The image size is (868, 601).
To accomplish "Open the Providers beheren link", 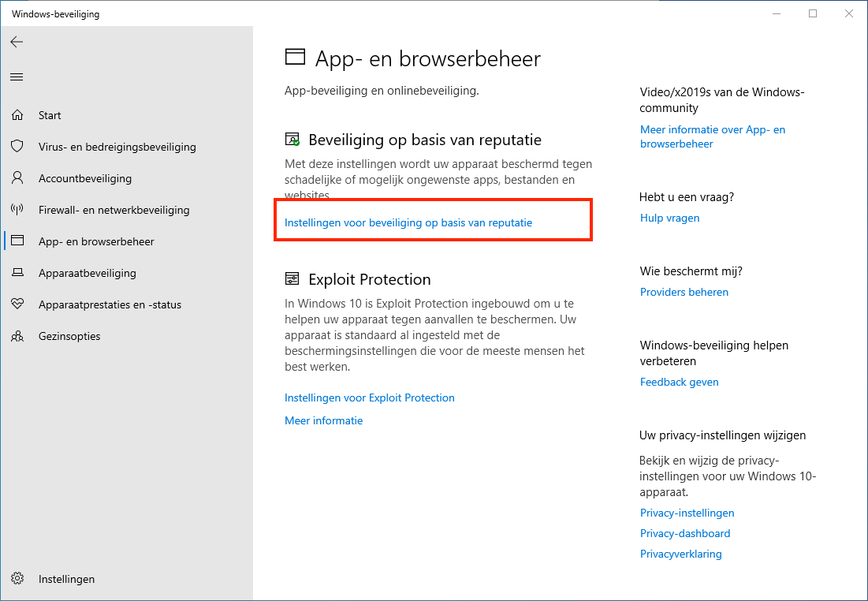I will point(684,292).
